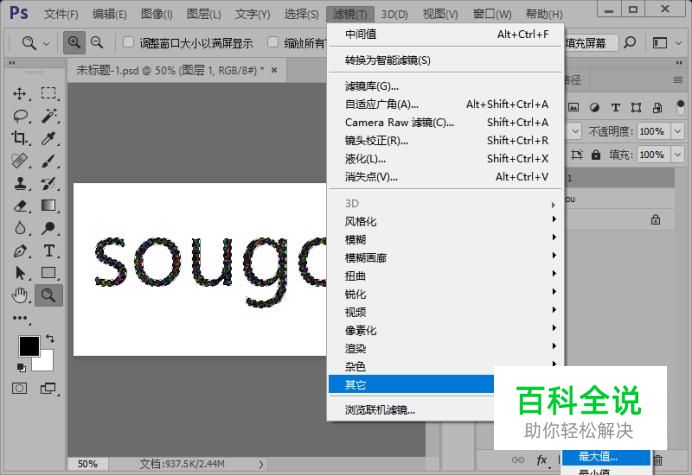Select the Gradient tool
The height and width of the screenshot is (475, 692).
(49, 206)
